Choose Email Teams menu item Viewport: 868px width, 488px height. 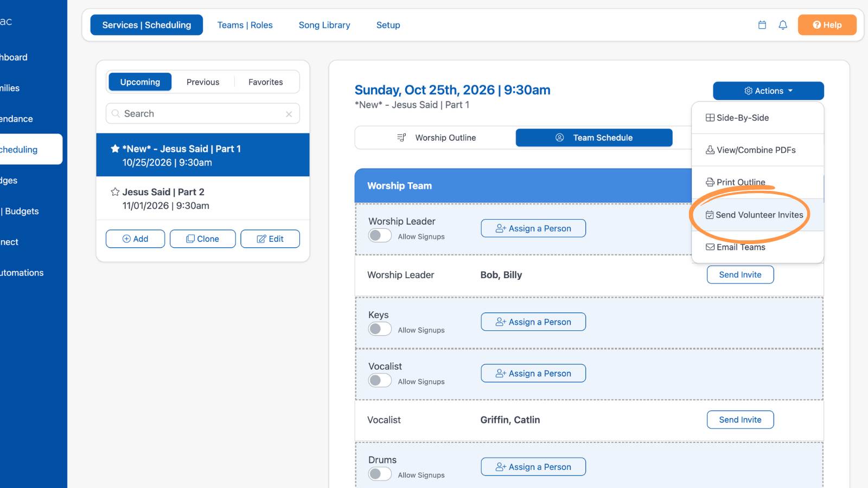[758, 247]
